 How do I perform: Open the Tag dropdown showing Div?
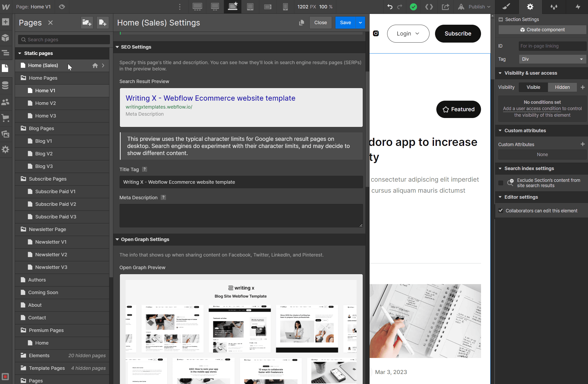(552, 59)
